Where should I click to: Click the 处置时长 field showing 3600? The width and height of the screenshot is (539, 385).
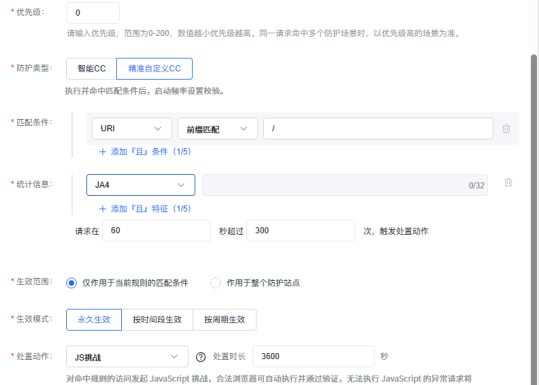(x=314, y=356)
